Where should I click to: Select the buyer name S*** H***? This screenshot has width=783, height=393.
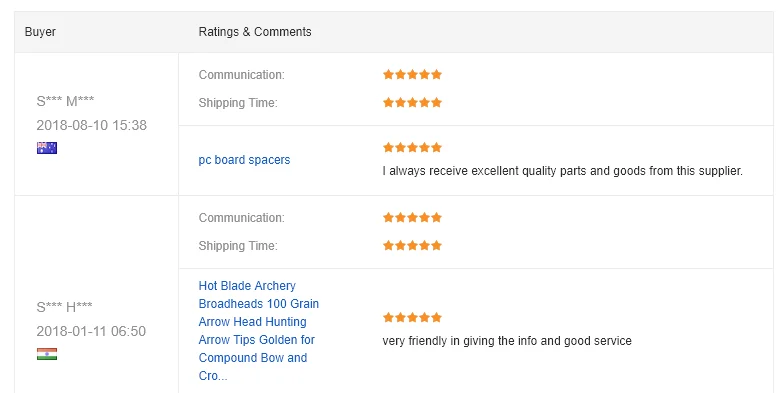point(64,307)
